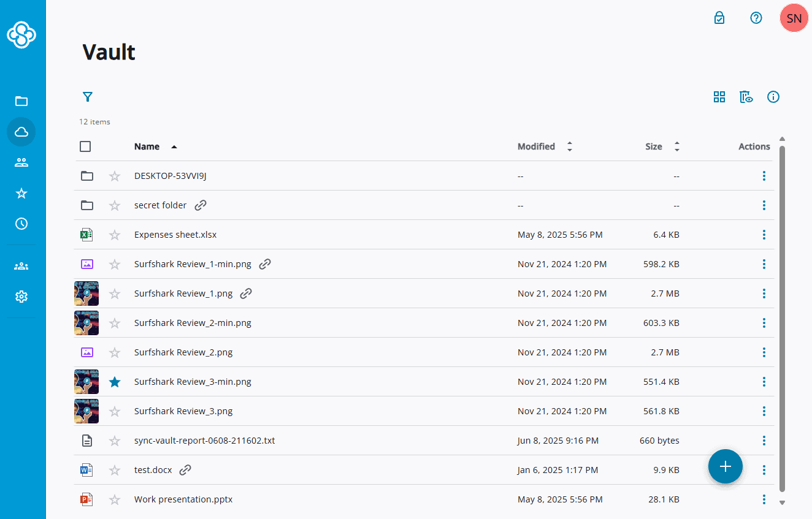Click thumbnail of Surfshark Review_1.png
This screenshot has height=519, width=812.
click(x=86, y=294)
